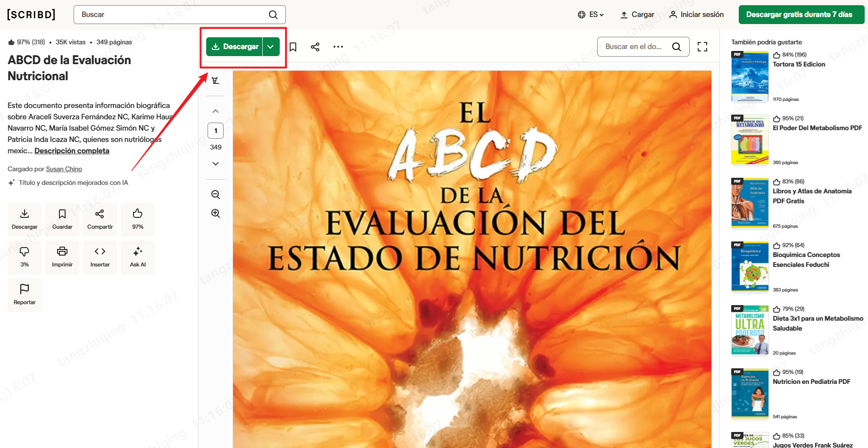
Task: Click Iniciar sesión
Action: (696, 15)
